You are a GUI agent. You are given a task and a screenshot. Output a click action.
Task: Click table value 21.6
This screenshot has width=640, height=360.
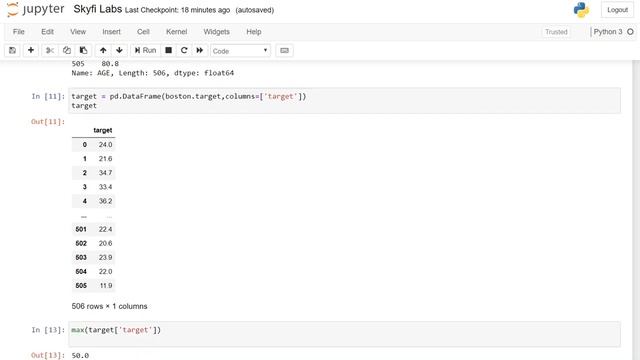coord(105,159)
